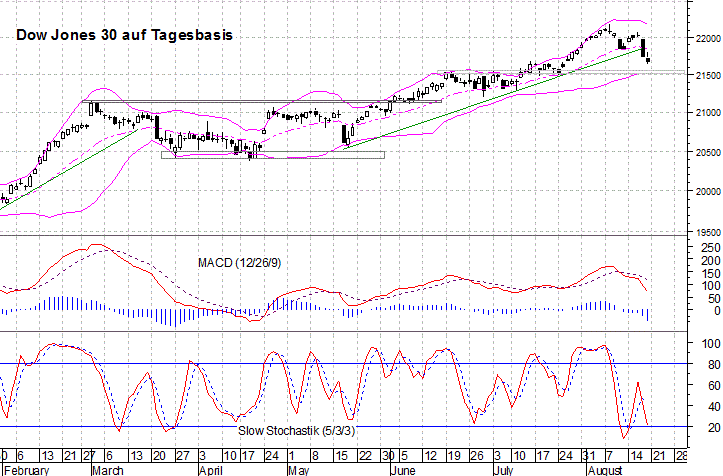Click the May month label

298,470
